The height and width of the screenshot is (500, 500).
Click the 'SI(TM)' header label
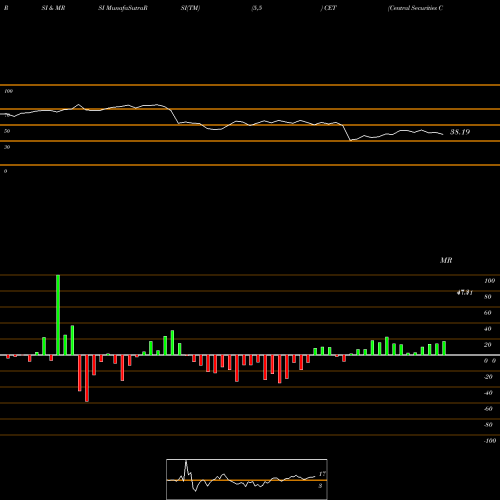pos(190,8)
